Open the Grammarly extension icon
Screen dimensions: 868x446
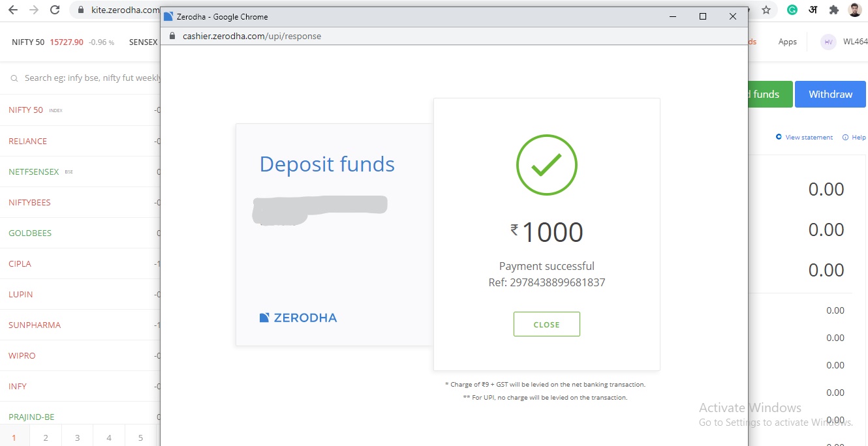click(792, 10)
